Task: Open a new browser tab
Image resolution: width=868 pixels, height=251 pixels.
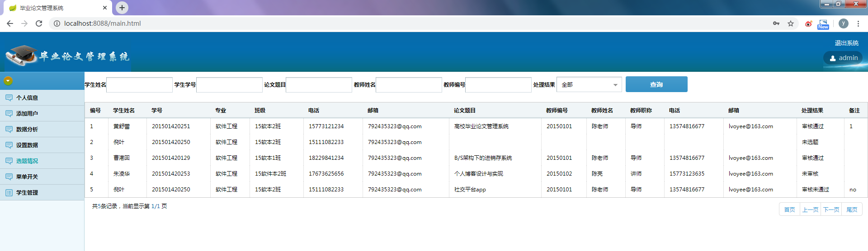Action: click(122, 7)
